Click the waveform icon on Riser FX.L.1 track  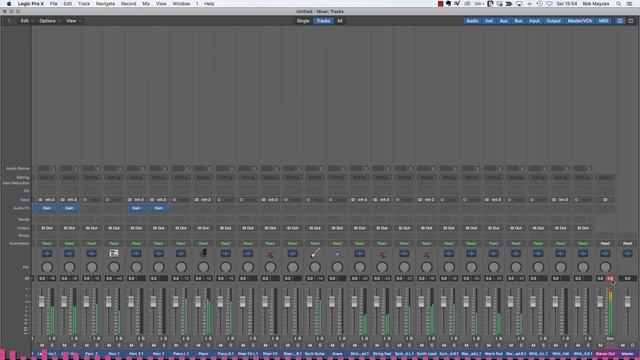pos(248,253)
